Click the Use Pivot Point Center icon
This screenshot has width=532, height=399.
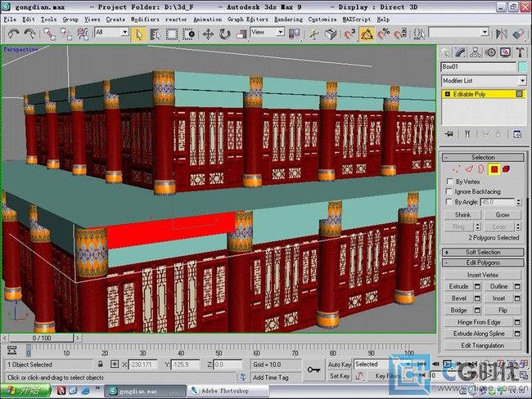pos(294,34)
